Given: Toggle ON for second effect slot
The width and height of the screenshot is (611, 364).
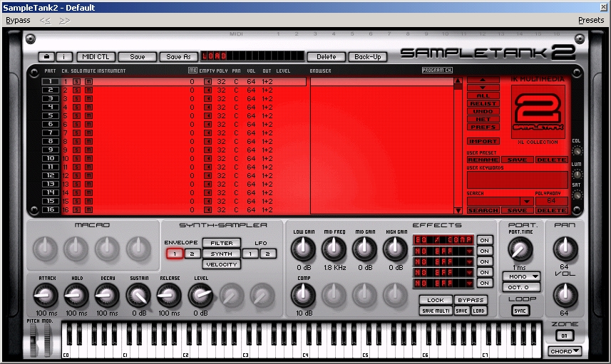Looking at the screenshot, I should (484, 251).
